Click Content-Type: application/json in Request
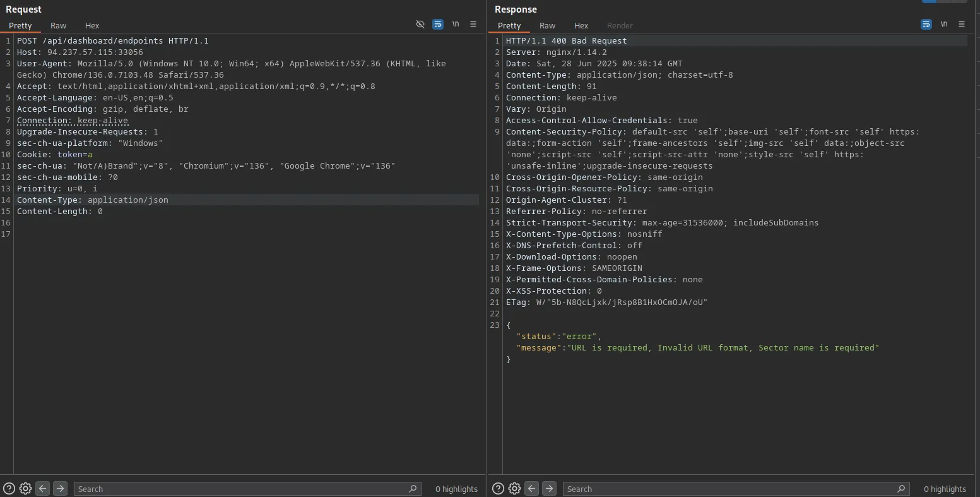This screenshot has height=497, width=980. point(93,200)
